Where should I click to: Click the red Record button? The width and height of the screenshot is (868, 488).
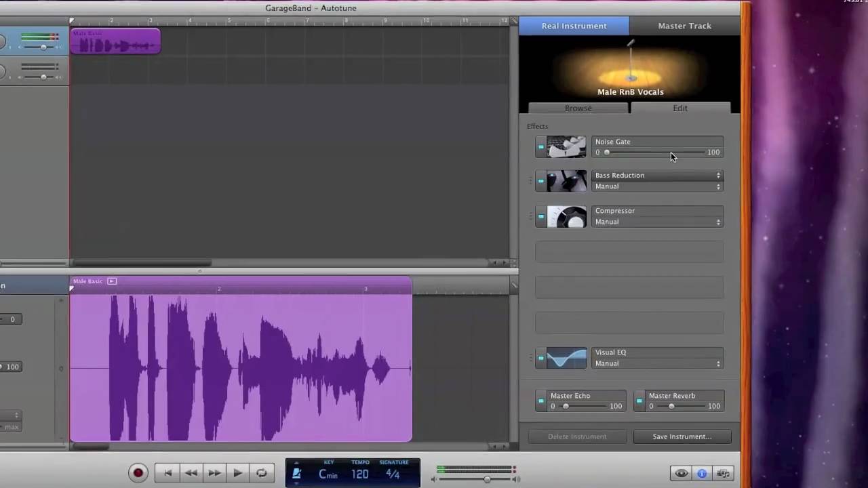pyautogui.click(x=138, y=473)
